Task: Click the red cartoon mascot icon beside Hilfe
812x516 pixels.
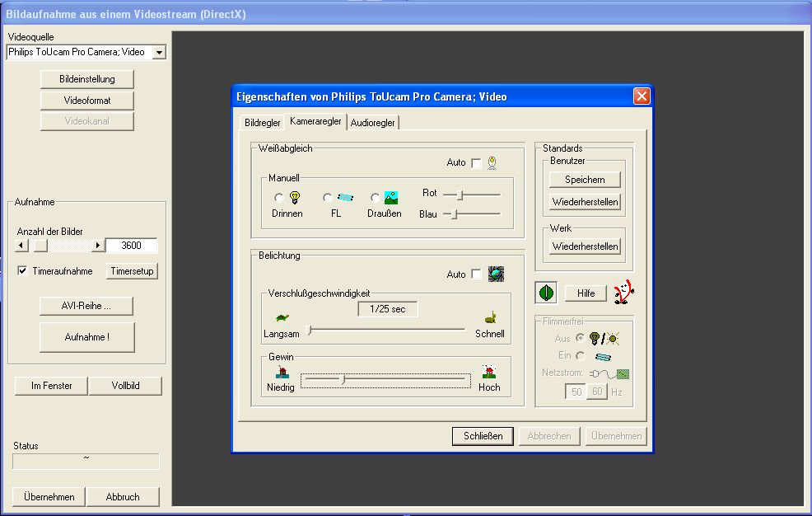Action: [x=624, y=293]
